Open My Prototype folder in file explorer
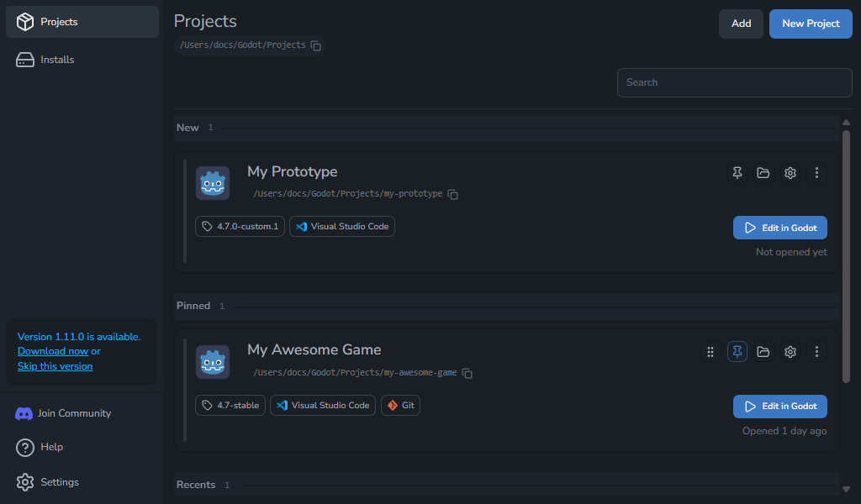The image size is (861, 504). point(763,173)
